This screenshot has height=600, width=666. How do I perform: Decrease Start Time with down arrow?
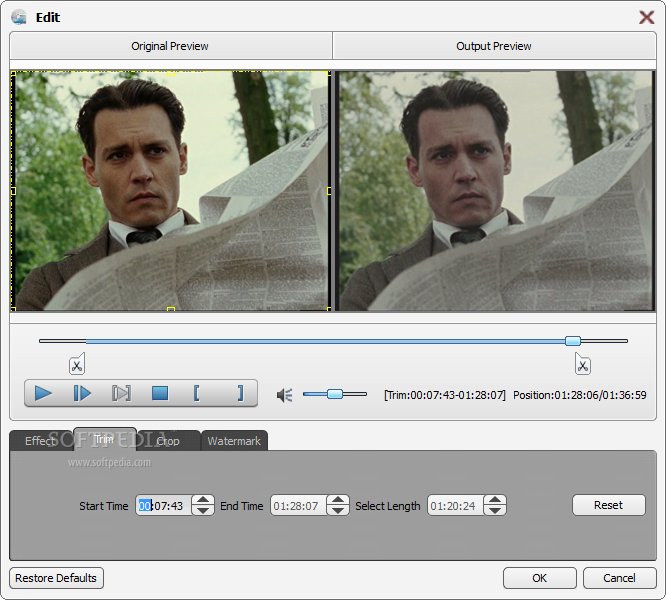[x=203, y=511]
